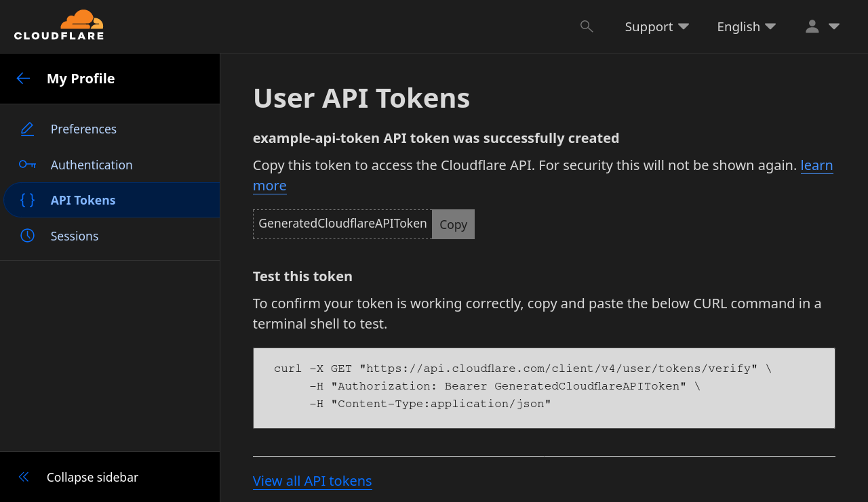
Task: Select the Authentication key icon
Action: tap(27, 165)
